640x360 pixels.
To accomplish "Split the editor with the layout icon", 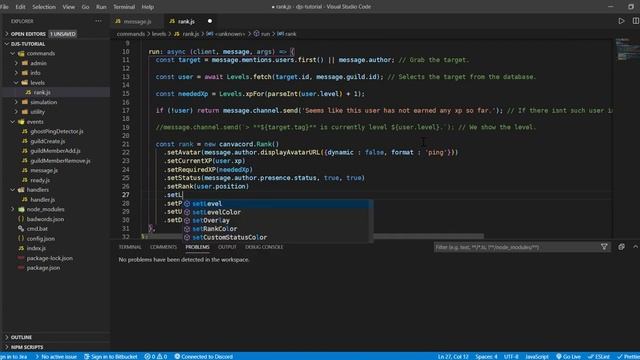I will click(x=636, y=21).
